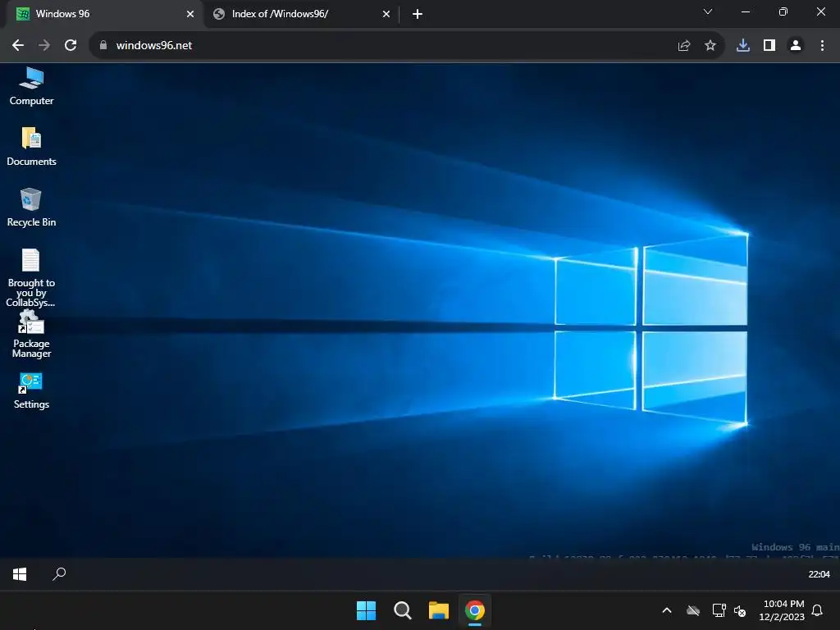Open the Computer desktop icon
Screen dimensions: 840x630
pos(31,87)
